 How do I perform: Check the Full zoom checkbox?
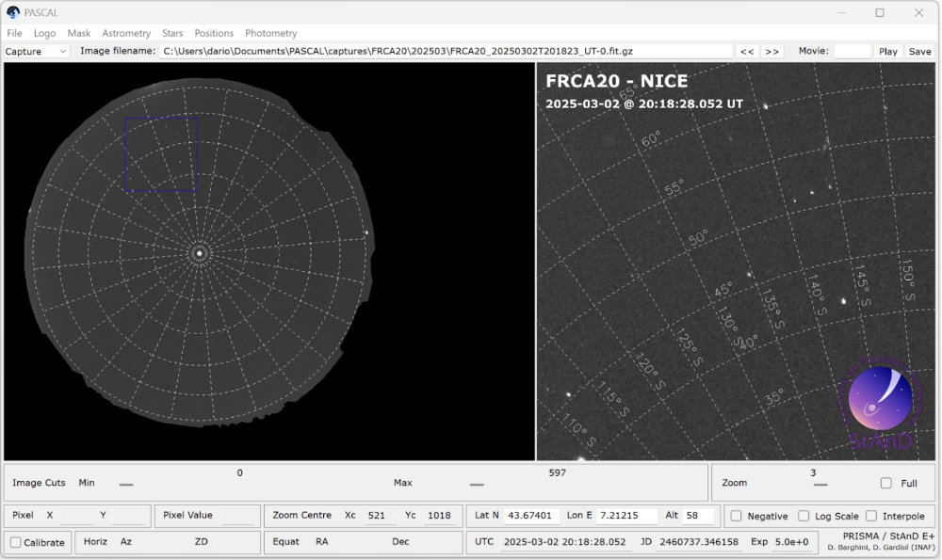click(x=886, y=482)
